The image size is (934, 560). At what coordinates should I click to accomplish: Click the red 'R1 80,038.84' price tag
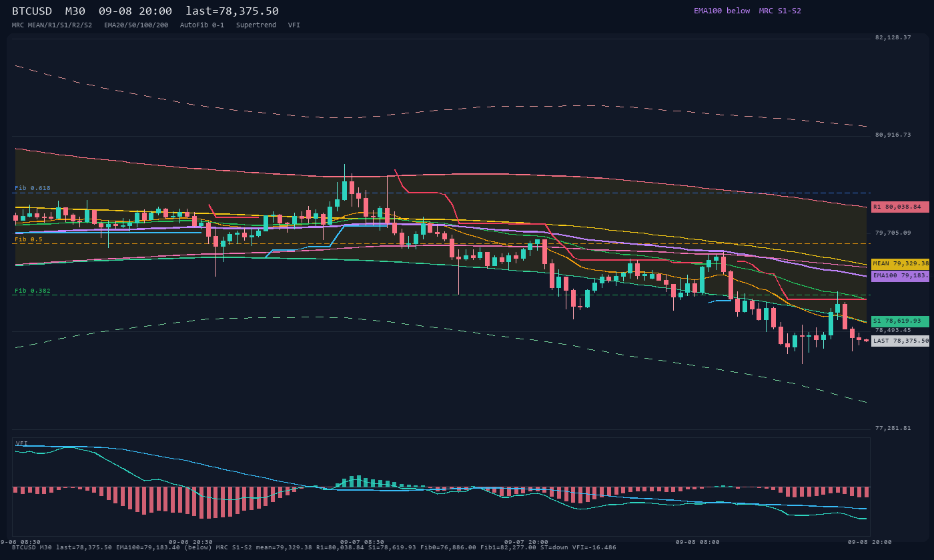click(x=900, y=207)
